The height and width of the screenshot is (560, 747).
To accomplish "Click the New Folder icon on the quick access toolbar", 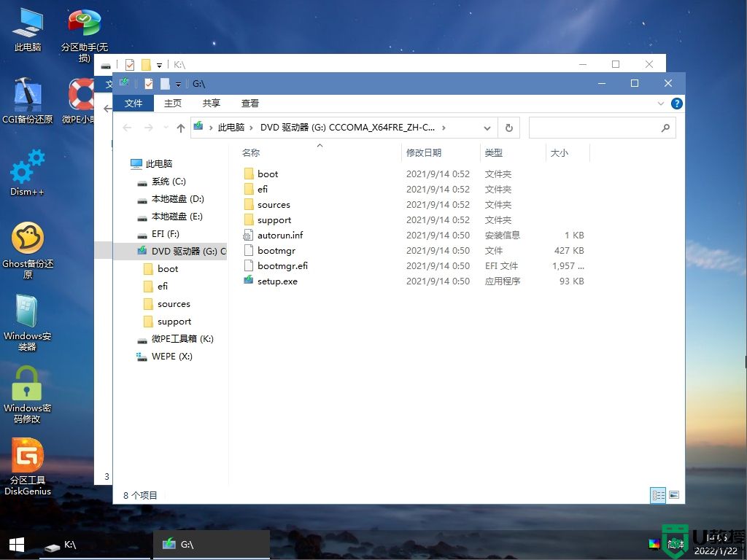I will click(x=164, y=83).
